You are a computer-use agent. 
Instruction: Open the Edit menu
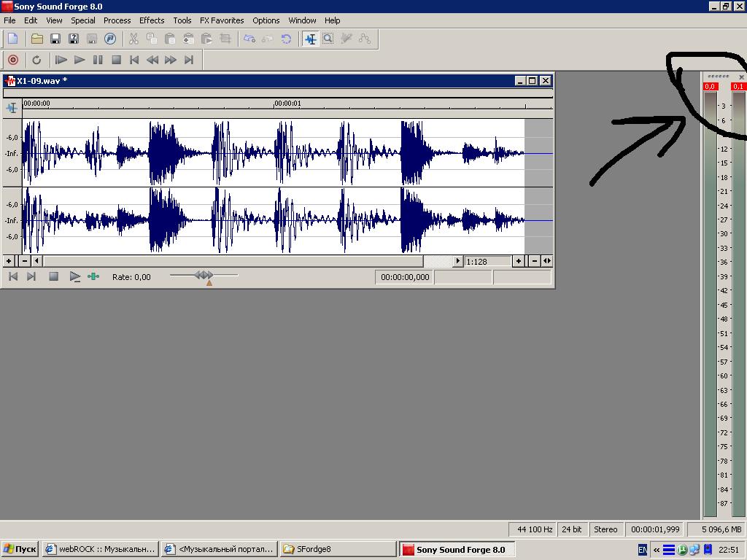pyautogui.click(x=31, y=20)
